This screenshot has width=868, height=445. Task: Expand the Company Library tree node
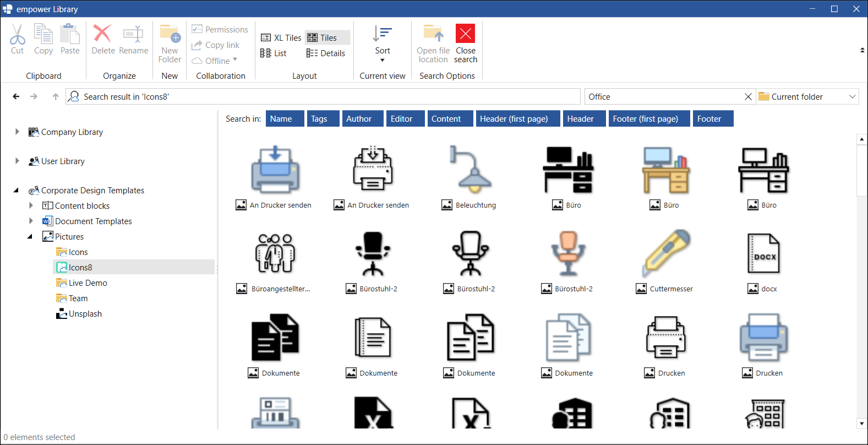coord(17,132)
